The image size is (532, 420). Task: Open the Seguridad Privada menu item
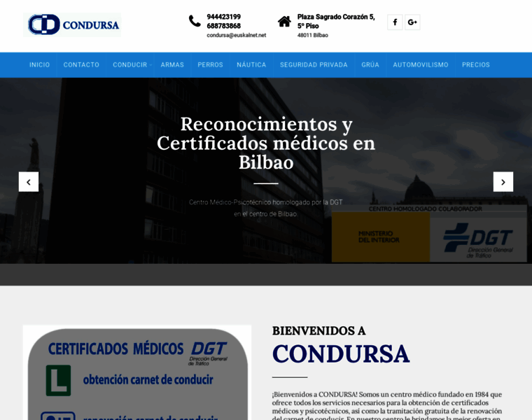(x=314, y=65)
